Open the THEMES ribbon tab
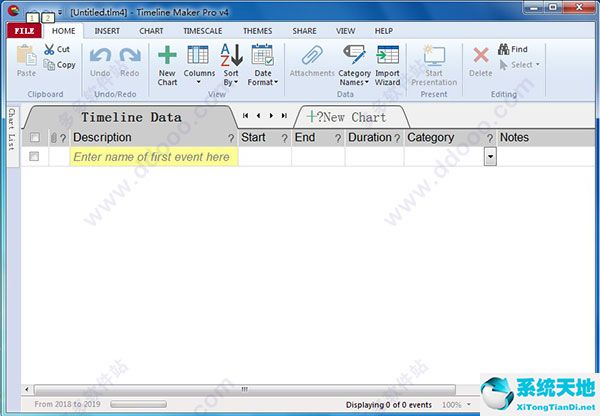 coord(257,31)
